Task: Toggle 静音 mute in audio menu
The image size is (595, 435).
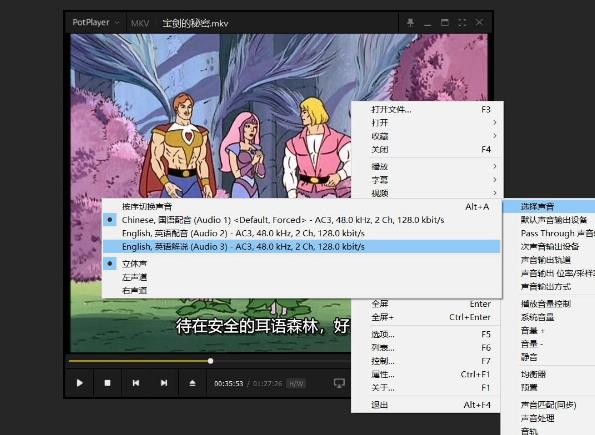Action: click(549, 357)
